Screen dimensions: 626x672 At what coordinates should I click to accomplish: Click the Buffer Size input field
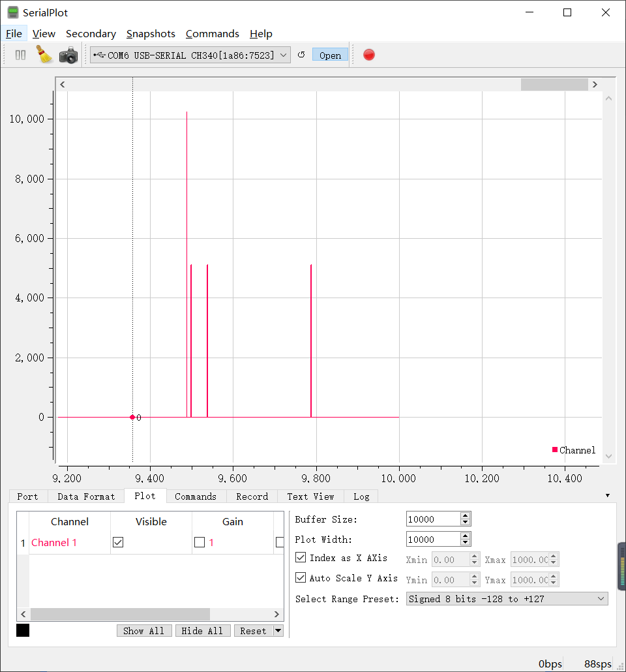(x=433, y=519)
